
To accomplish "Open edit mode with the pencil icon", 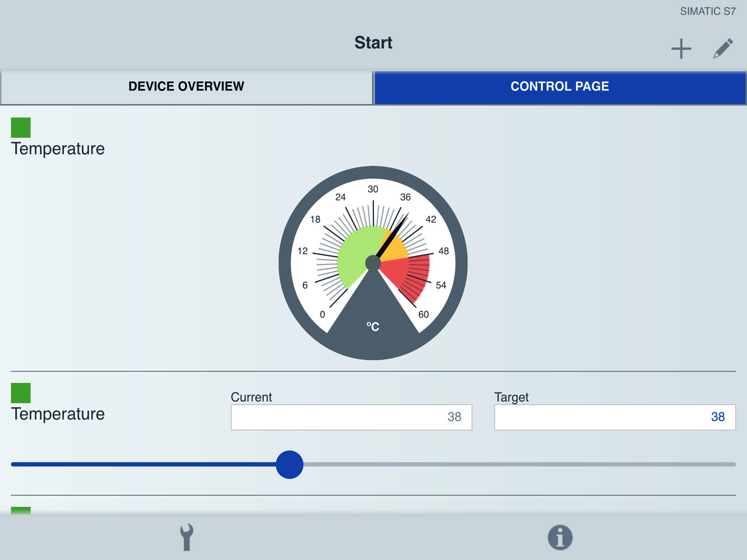I will point(723,48).
